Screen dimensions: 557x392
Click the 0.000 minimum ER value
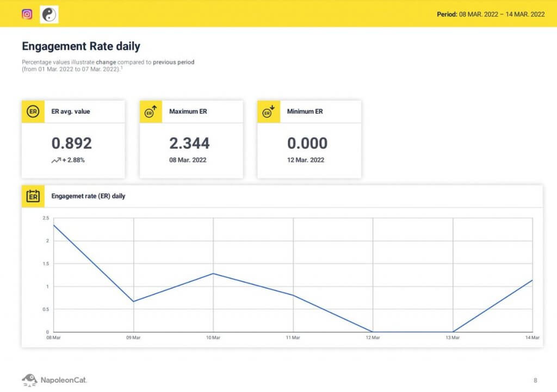coord(307,143)
